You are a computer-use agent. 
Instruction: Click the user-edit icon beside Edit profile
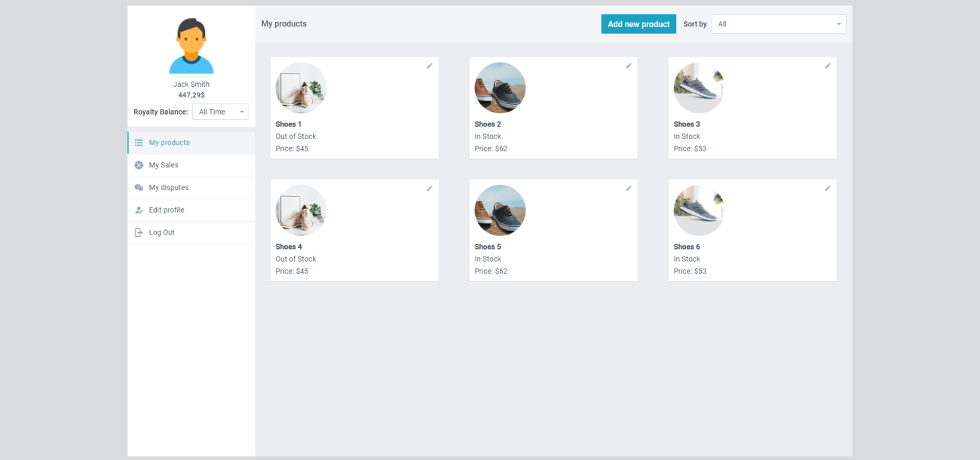139,210
